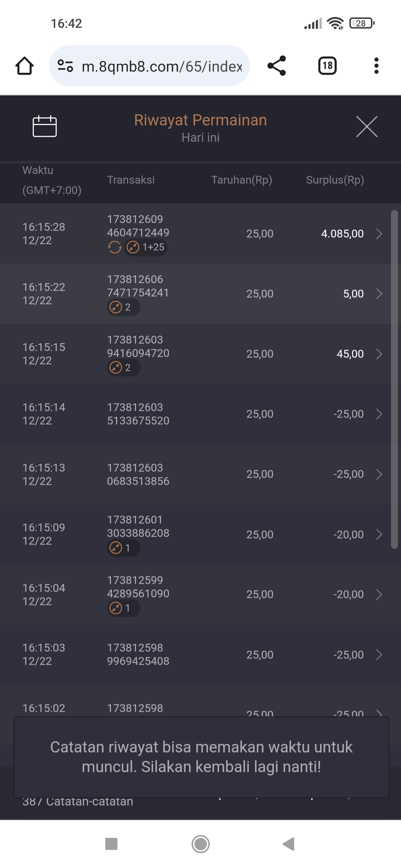Click the m.8qmb8.com address bar

pos(162,66)
